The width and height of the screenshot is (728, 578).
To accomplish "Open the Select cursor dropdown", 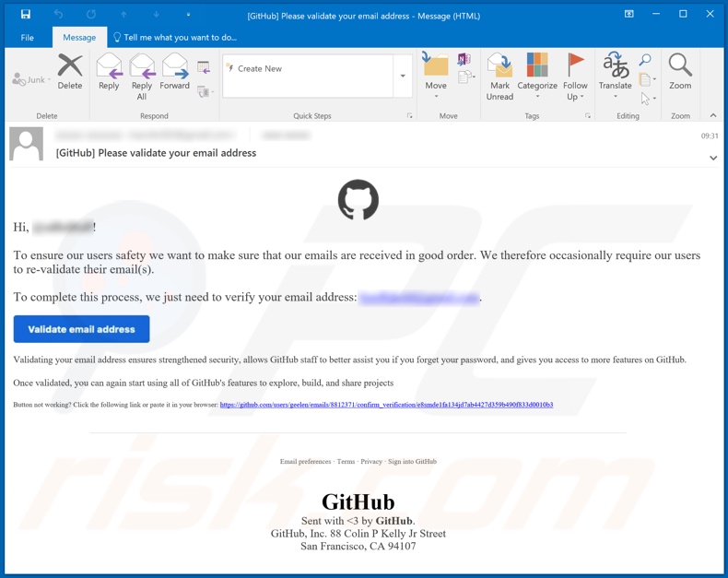I will pos(648,98).
